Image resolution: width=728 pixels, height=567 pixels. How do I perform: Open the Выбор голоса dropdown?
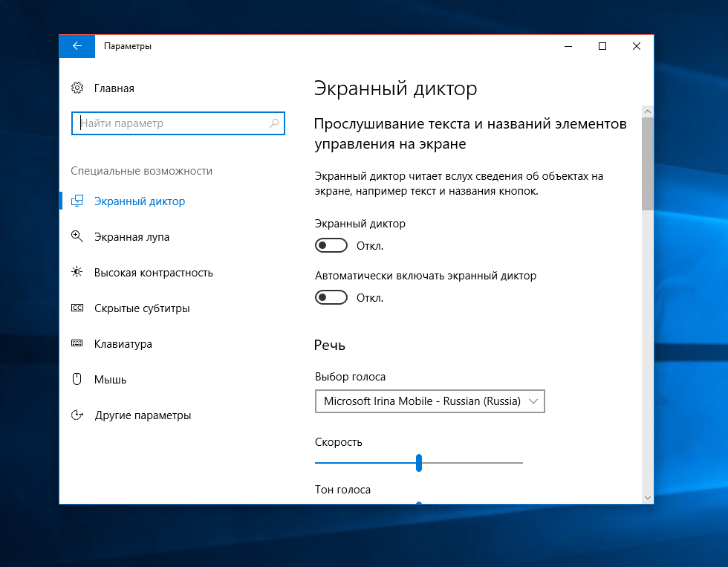430,401
